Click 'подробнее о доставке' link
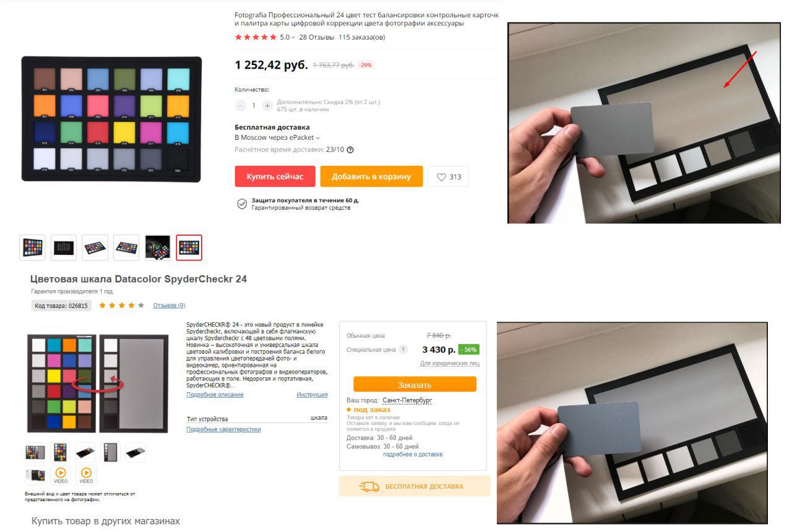Viewport: 792px width, 532px height. 413,455
